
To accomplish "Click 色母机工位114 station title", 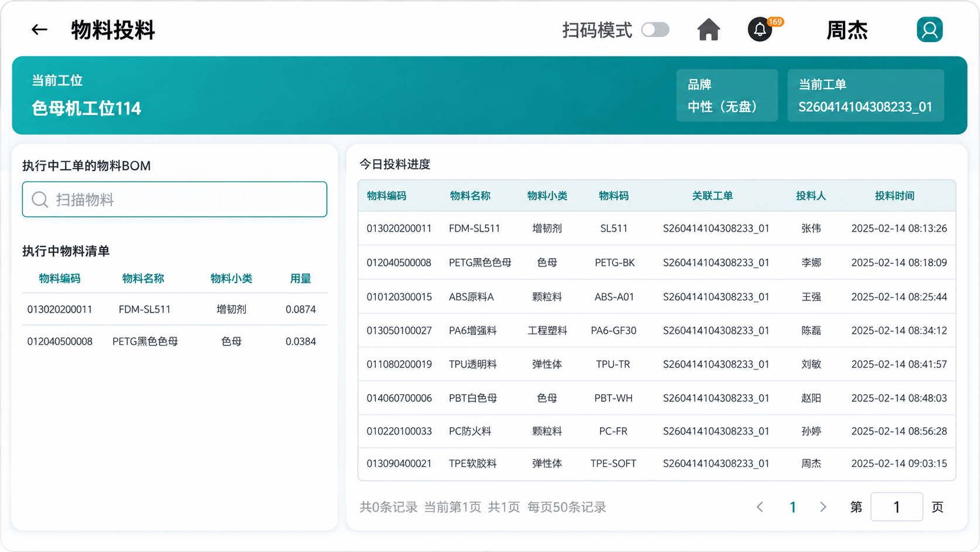I will pos(87,109).
